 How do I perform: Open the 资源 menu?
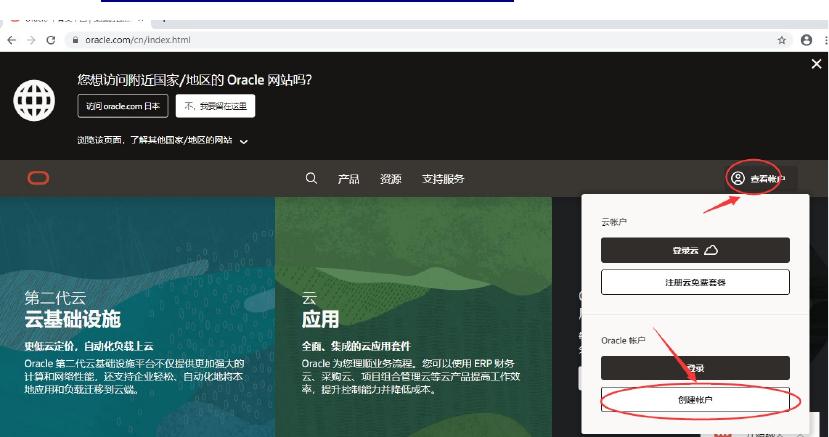click(x=391, y=179)
